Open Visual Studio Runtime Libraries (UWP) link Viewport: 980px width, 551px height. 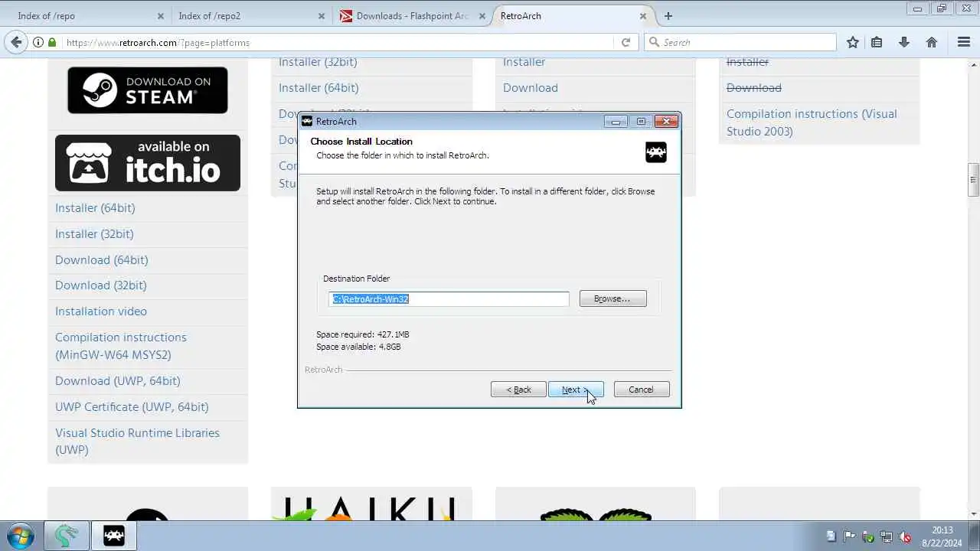(x=138, y=442)
